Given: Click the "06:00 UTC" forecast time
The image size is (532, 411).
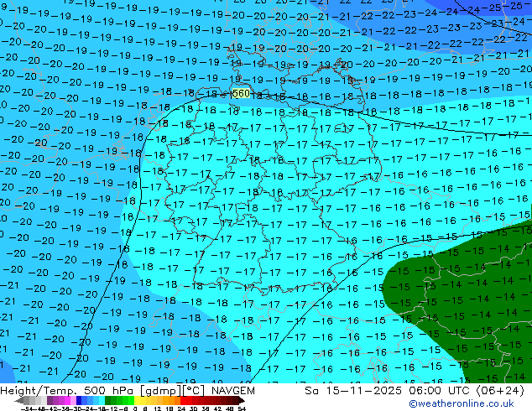Looking at the screenshot, I should click(440, 391).
